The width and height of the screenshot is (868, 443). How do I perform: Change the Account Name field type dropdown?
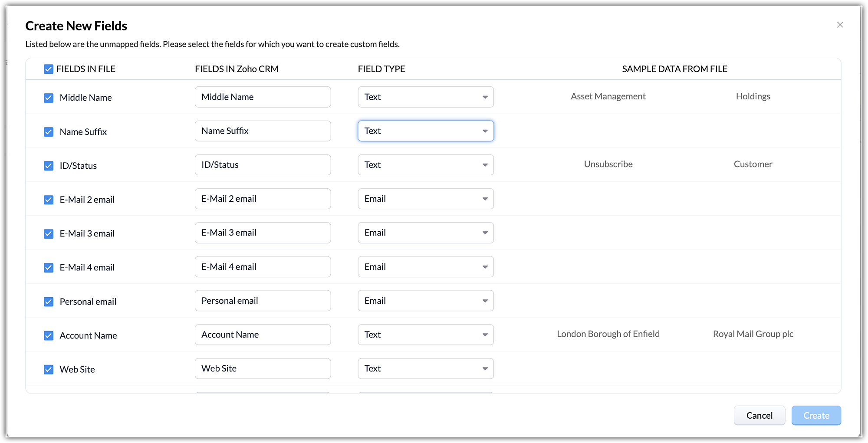click(425, 335)
